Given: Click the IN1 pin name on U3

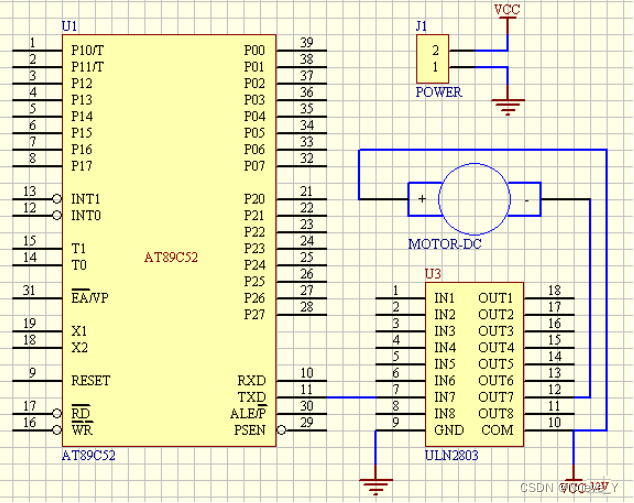Looking at the screenshot, I should coord(444,298).
